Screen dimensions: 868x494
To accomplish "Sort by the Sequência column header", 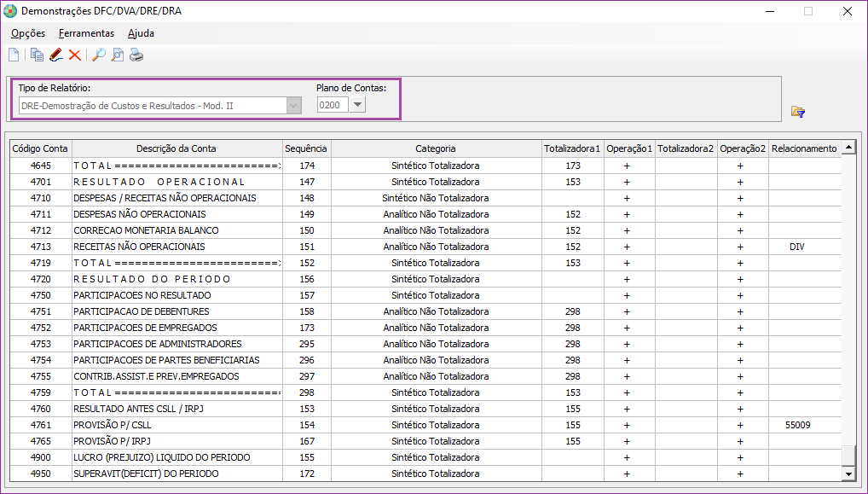I will 305,148.
